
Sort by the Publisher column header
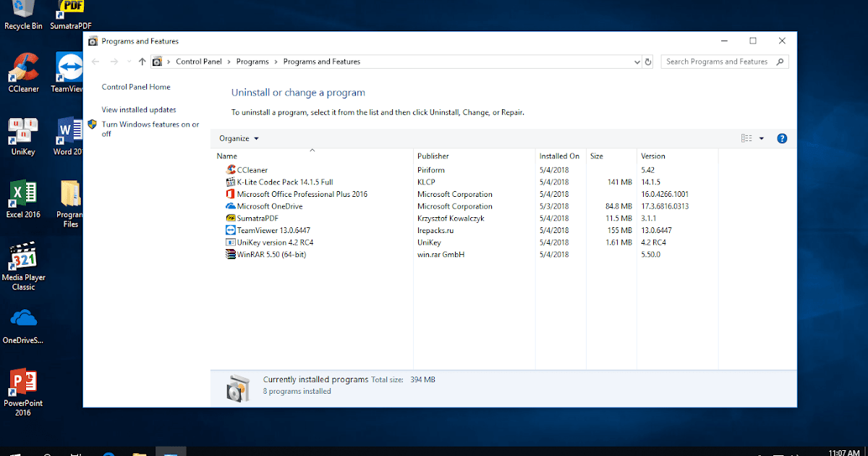[474, 156]
